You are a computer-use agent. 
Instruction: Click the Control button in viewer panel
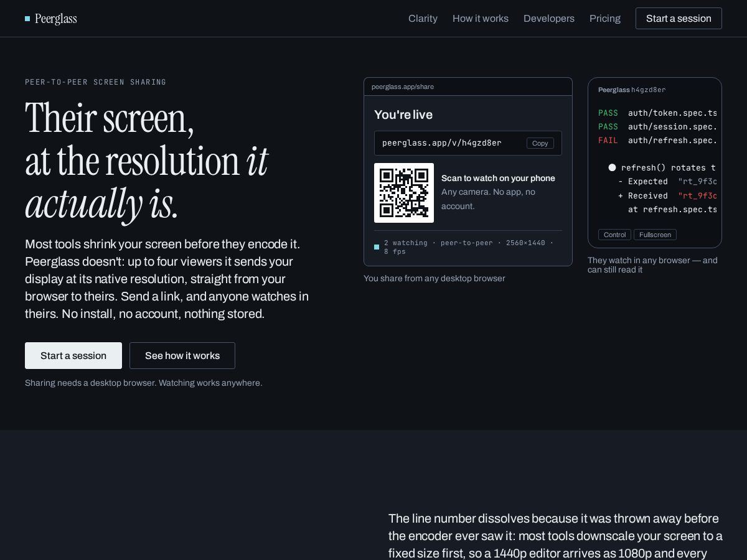(614, 235)
